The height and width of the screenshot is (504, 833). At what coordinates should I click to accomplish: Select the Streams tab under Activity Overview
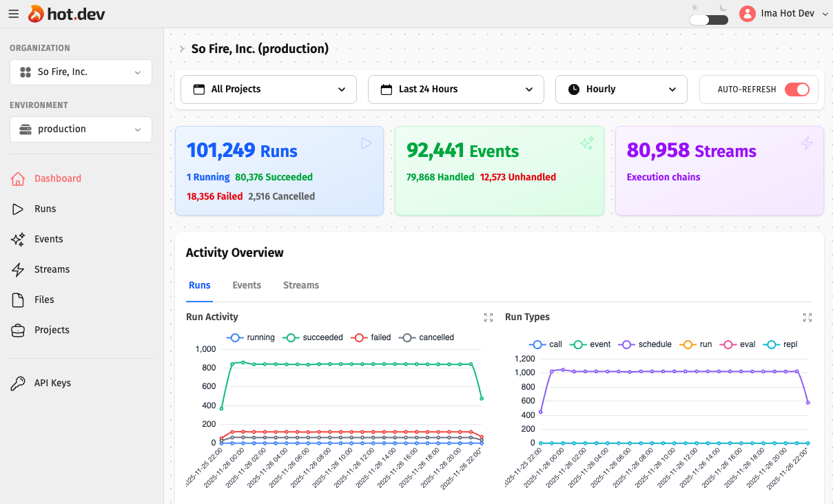(300, 284)
